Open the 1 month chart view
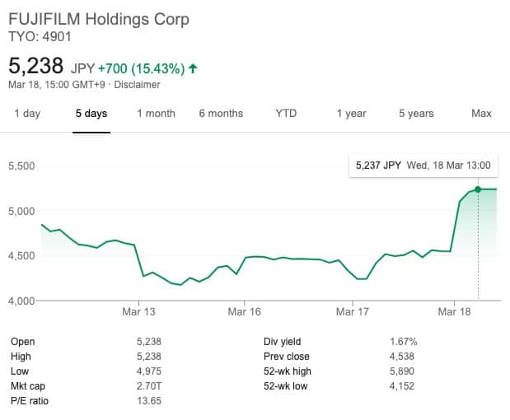The image size is (510, 420). 156,114
